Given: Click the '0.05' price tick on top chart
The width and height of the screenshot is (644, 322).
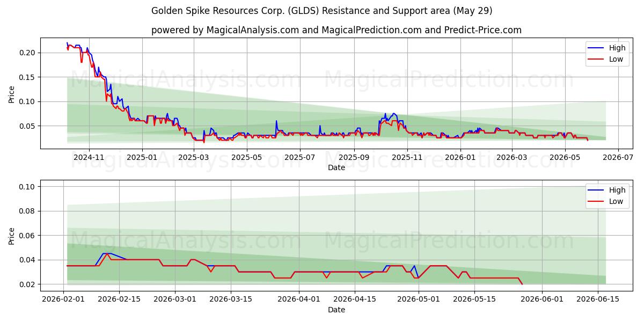Looking at the screenshot, I should point(28,126).
